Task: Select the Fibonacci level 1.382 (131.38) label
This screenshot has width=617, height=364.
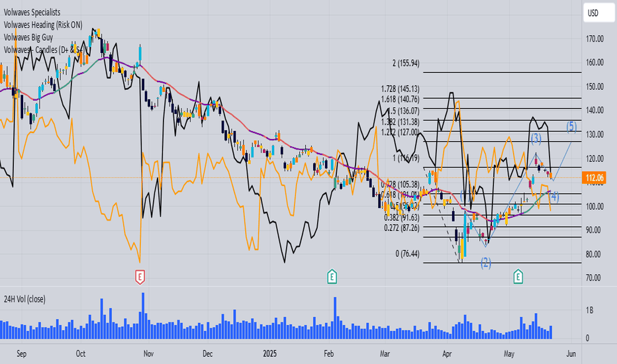Action: (x=400, y=122)
